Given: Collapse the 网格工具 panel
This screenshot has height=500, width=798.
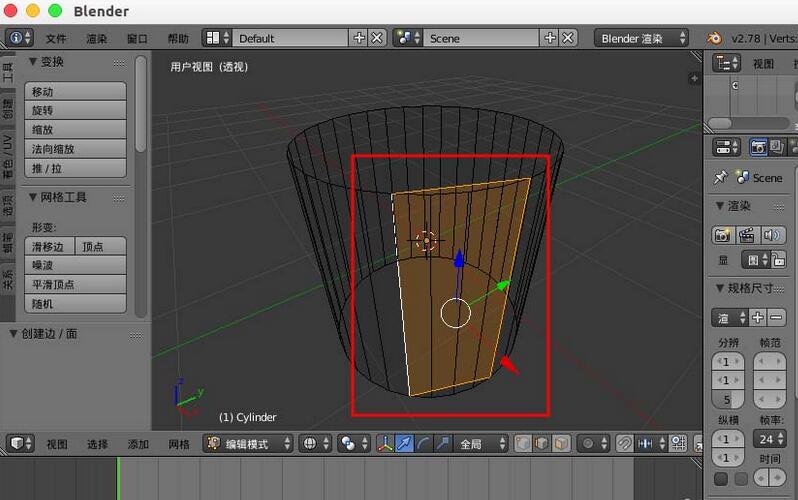Looking at the screenshot, I should click(34, 198).
